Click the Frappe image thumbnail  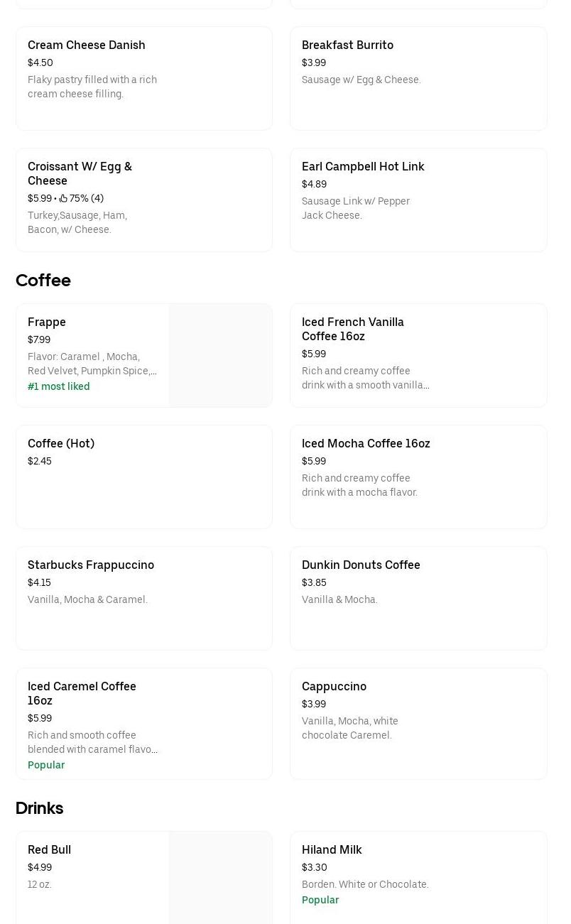(220, 355)
